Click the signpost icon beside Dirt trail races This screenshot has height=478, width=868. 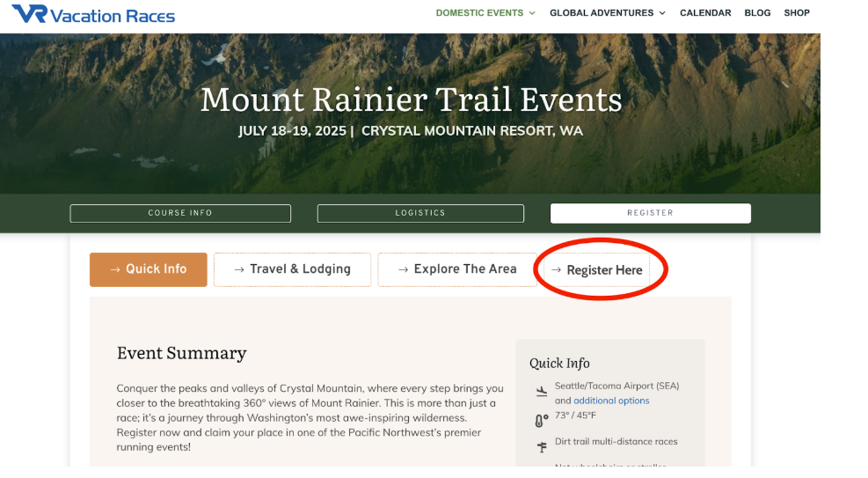tap(542, 447)
